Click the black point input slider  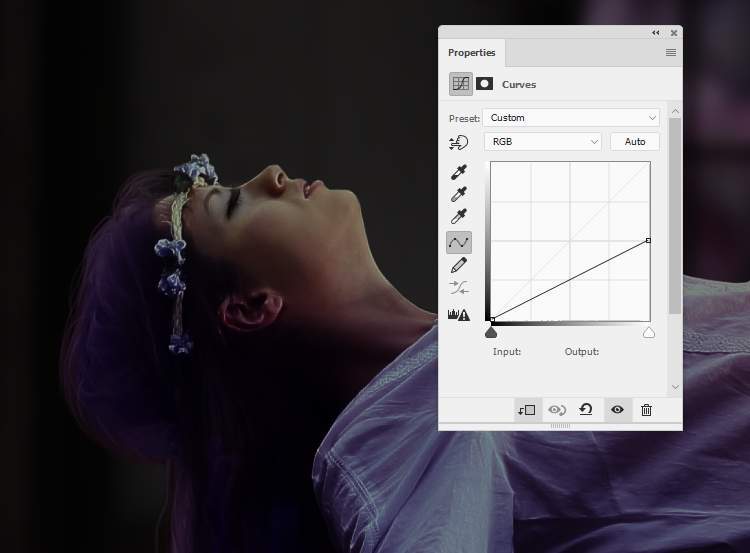[491, 332]
